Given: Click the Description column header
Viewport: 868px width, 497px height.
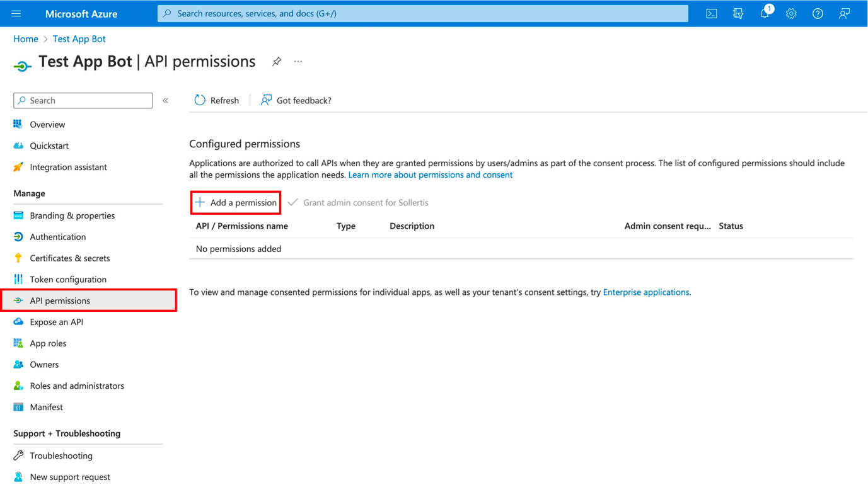Looking at the screenshot, I should pyautogui.click(x=412, y=226).
